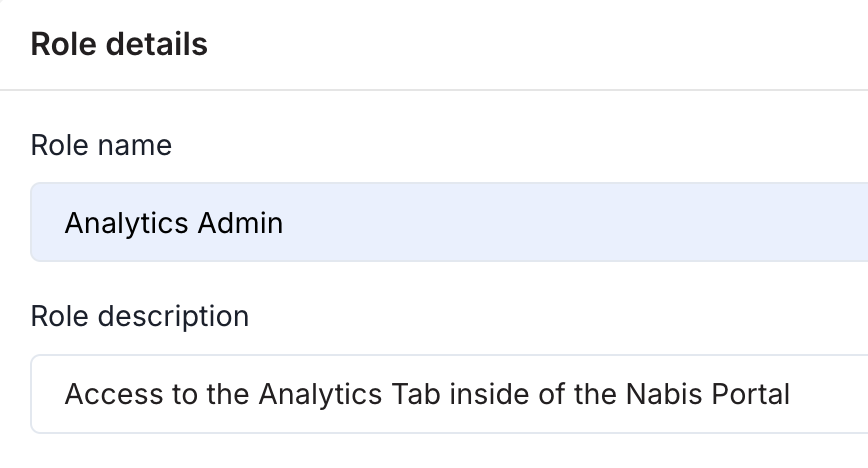This screenshot has height=468, width=868.
Task: Click the Role details heading
Action: [x=119, y=44]
